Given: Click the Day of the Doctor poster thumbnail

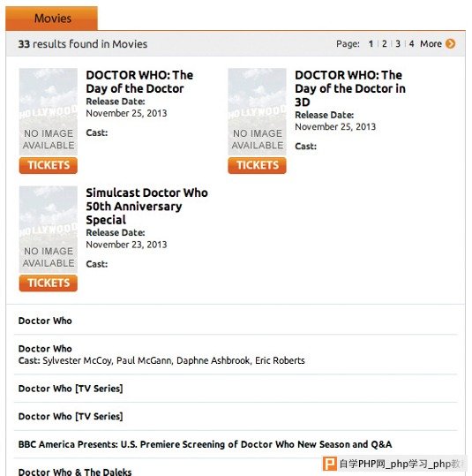Looking at the screenshot, I should click(49, 111).
